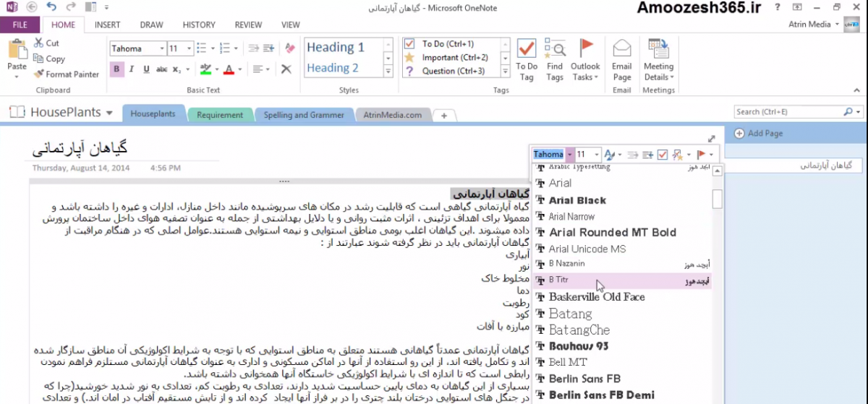Apply the red font color swatch
The image size is (868, 404).
click(229, 69)
